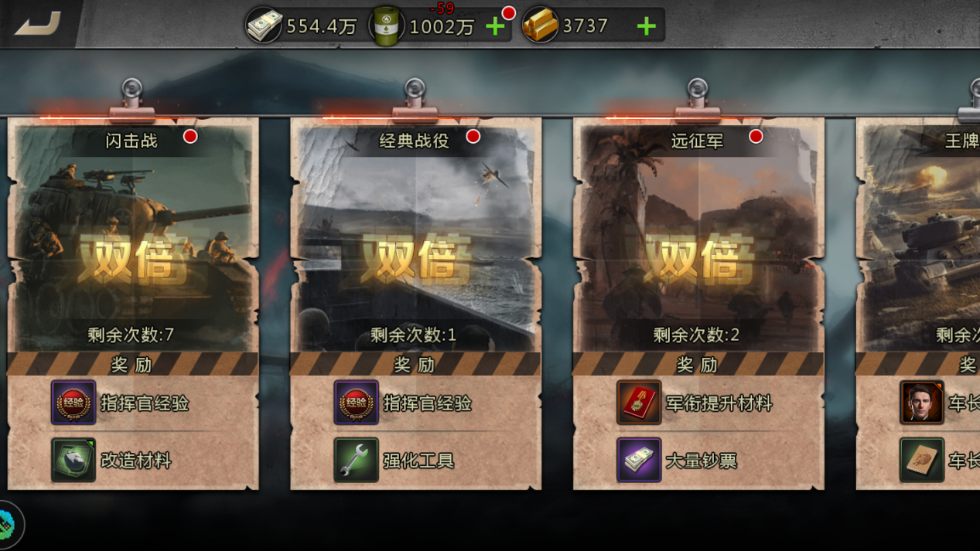Tap the 远征军 title label

click(x=697, y=141)
